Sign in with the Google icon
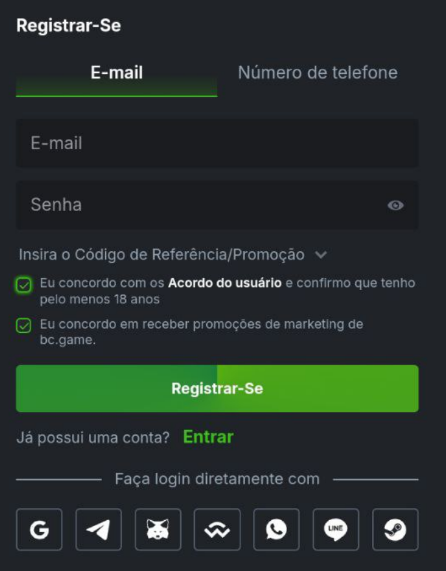This screenshot has height=571, width=446. (x=39, y=529)
